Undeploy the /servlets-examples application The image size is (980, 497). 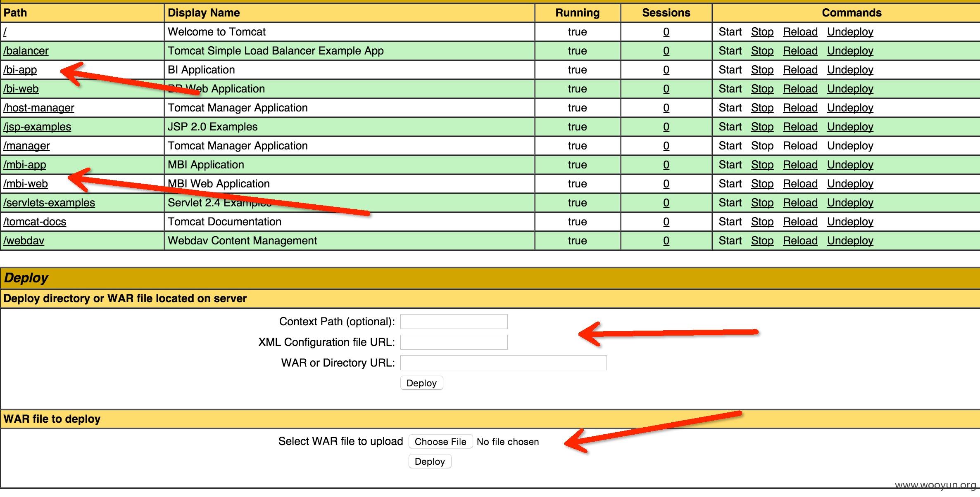click(x=850, y=203)
